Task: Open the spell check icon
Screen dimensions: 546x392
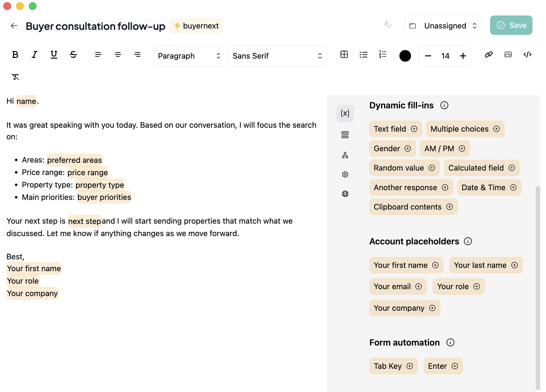Action: click(x=388, y=25)
